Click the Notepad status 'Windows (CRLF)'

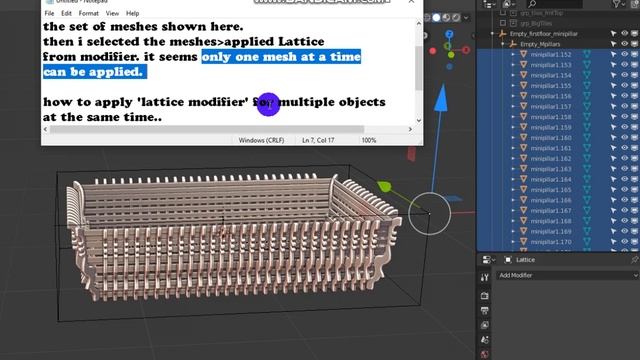pyautogui.click(x=261, y=140)
